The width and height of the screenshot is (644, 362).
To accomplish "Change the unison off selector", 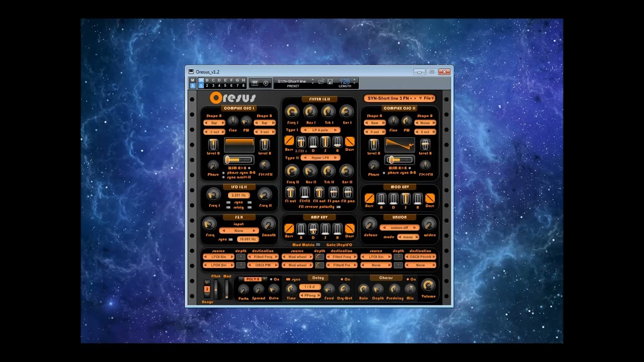I will click(x=399, y=228).
